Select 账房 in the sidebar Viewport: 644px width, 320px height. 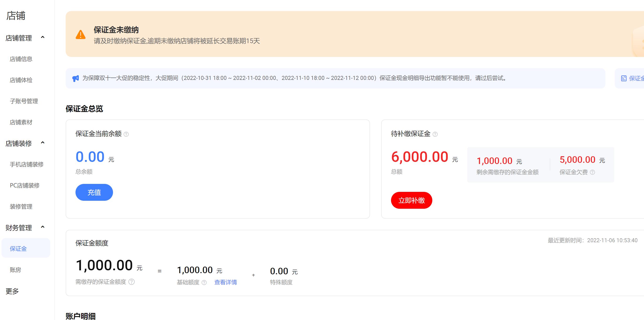(x=15, y=270)
